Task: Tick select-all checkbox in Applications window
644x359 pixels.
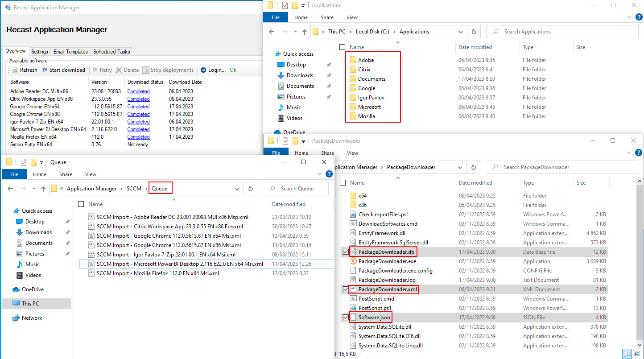Action: click(342, 47)
